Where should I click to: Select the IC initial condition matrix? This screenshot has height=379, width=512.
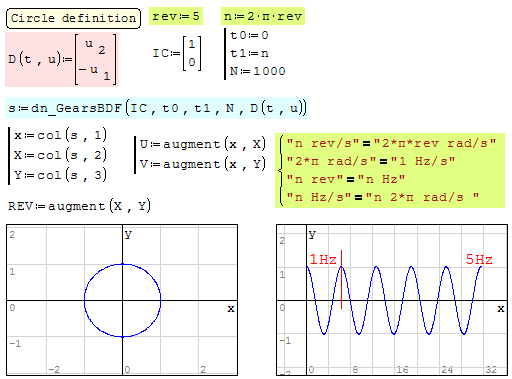177,53
